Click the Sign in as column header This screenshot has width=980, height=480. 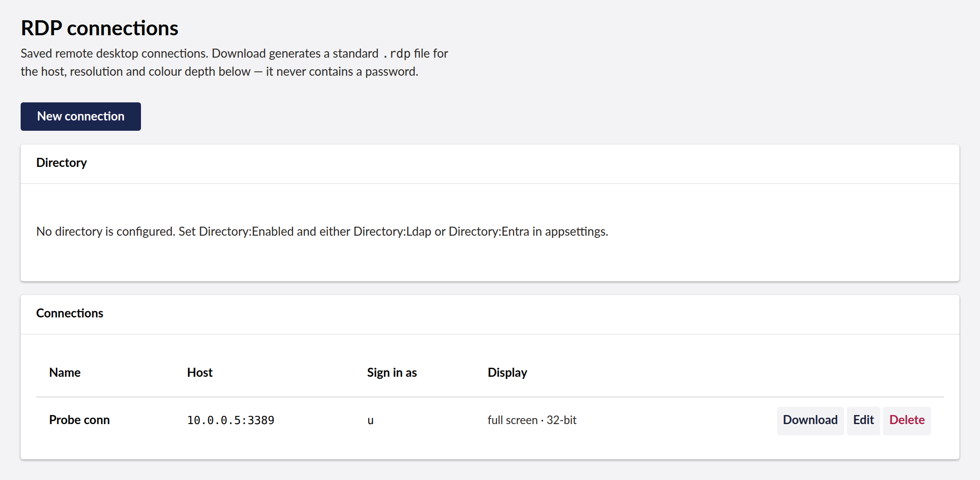[392, 372]
